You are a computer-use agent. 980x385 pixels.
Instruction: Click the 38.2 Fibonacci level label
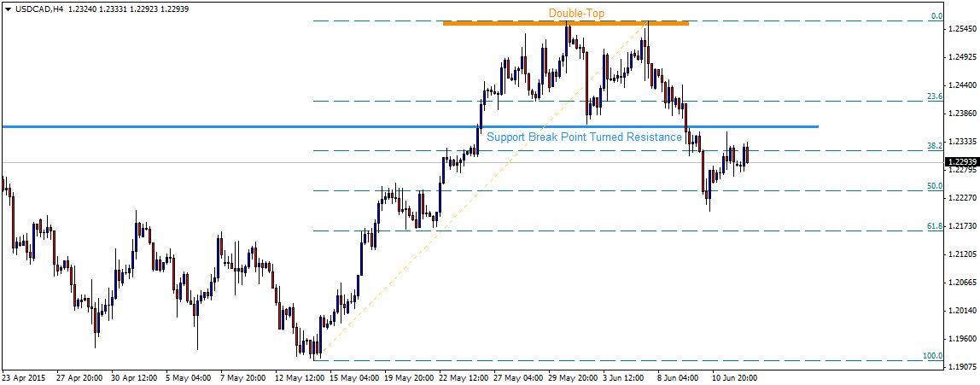(935, 145)
